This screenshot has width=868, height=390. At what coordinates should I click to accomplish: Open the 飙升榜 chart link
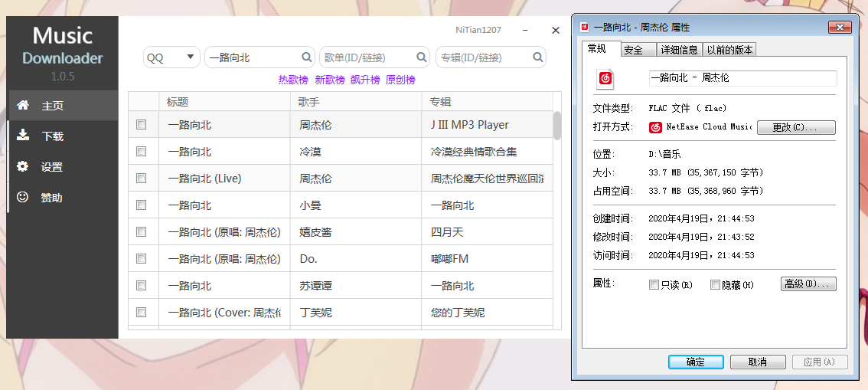365,80
